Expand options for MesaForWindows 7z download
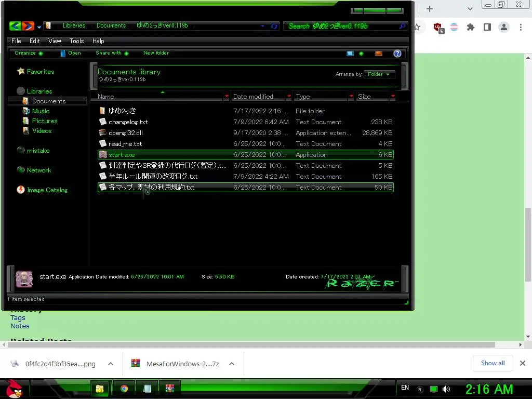Viewport: 532px width, 399px height. pyautogui.click(x=232, y=364)
